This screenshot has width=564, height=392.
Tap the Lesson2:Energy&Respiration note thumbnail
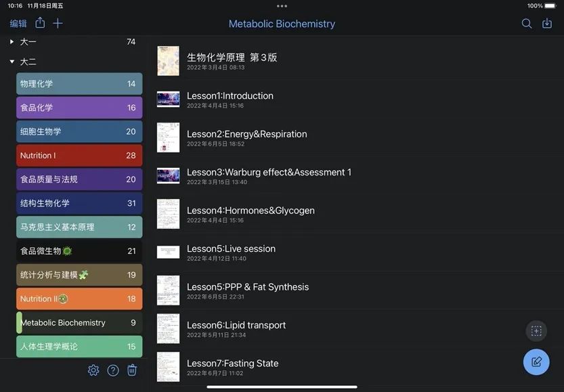pos(167,137)
